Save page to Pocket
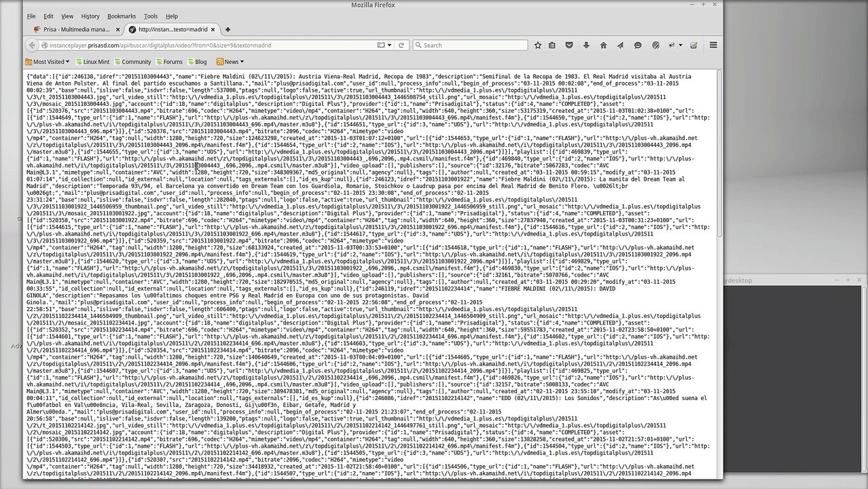Image resolution: width=868 pixels, height=489 pixels. (x=569, y=46)
